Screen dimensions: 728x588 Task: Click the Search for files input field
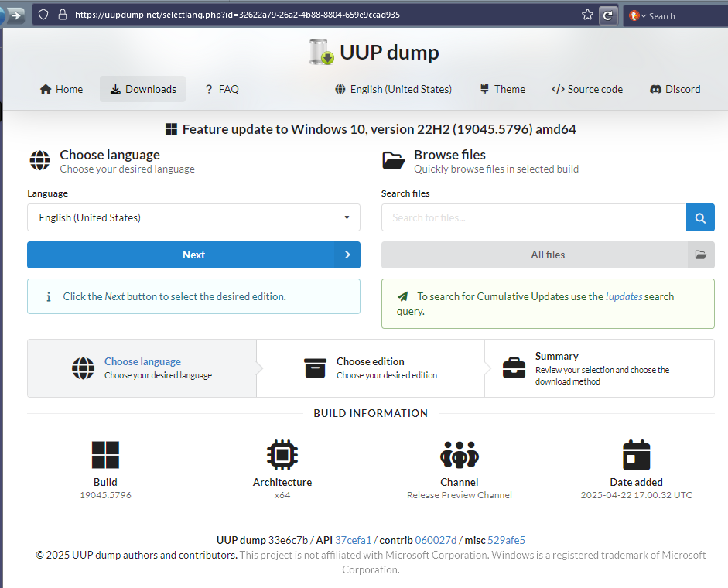[x=534, y=217]
